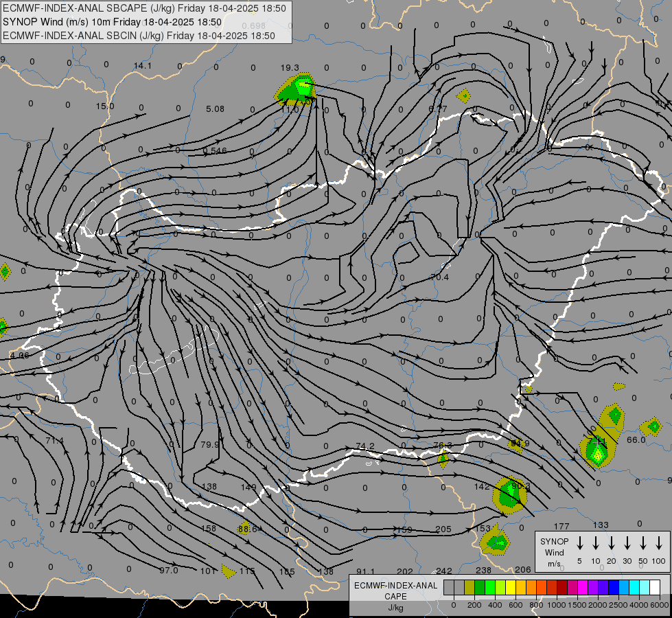Viewport: 672px width, 618px height.
Task: Click the green CAPE patch below 19.3
Action: [297, 89]
